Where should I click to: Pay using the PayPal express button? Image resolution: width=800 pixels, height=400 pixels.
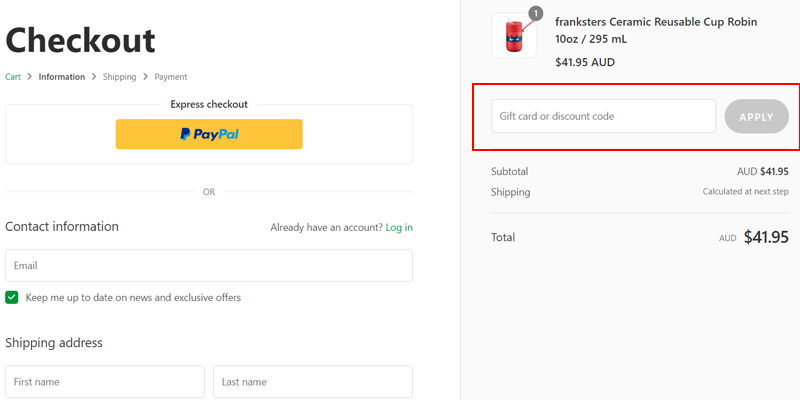click(x=209, y=134)
